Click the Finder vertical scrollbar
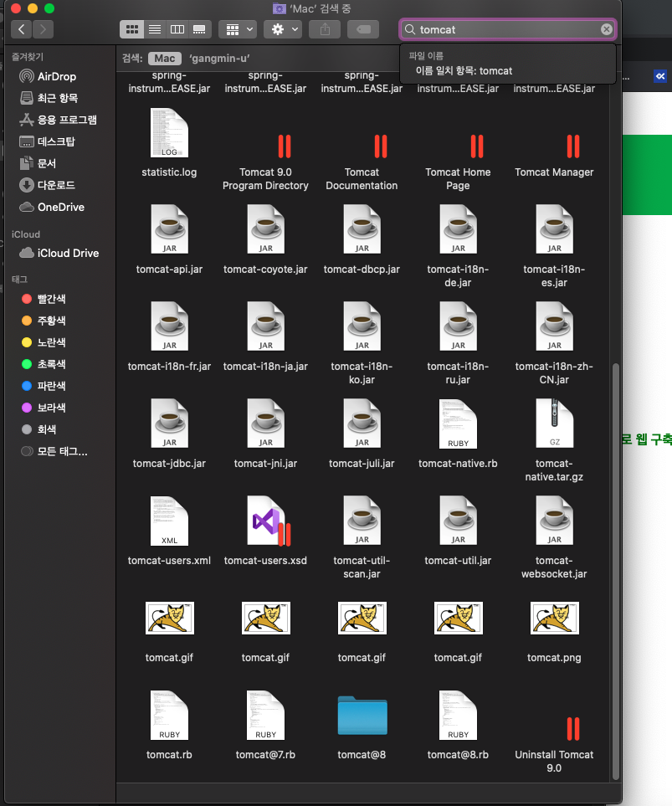This screenshot has width=672, height=806. click(x=615, y=572)
